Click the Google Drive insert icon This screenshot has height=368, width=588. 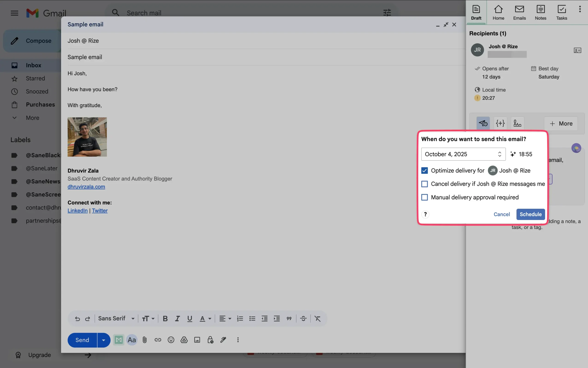click(x=184, y=340)
